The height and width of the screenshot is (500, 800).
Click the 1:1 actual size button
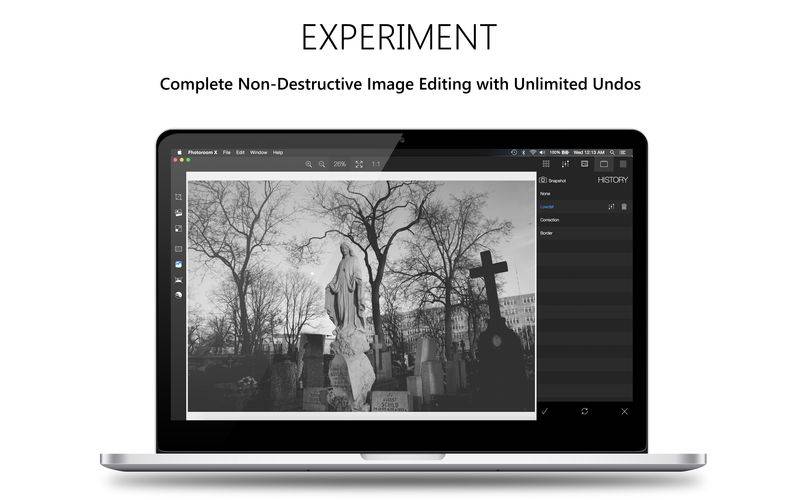coord(376,164)
